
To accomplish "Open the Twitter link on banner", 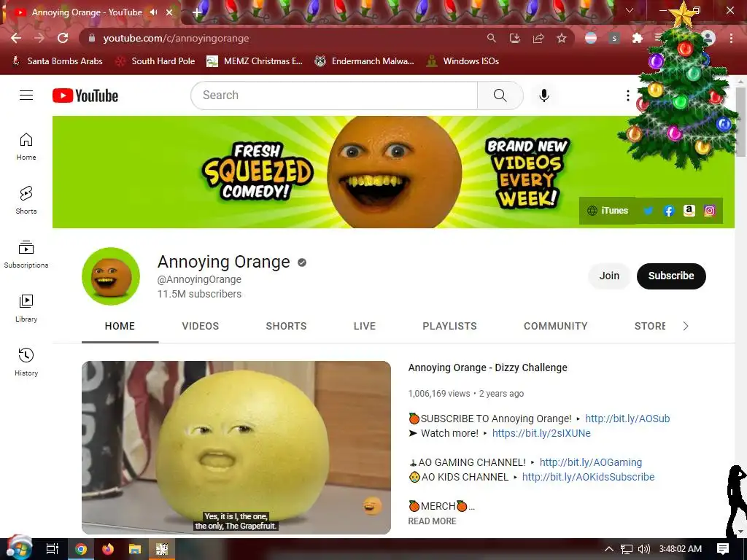I will click(649, 211).
